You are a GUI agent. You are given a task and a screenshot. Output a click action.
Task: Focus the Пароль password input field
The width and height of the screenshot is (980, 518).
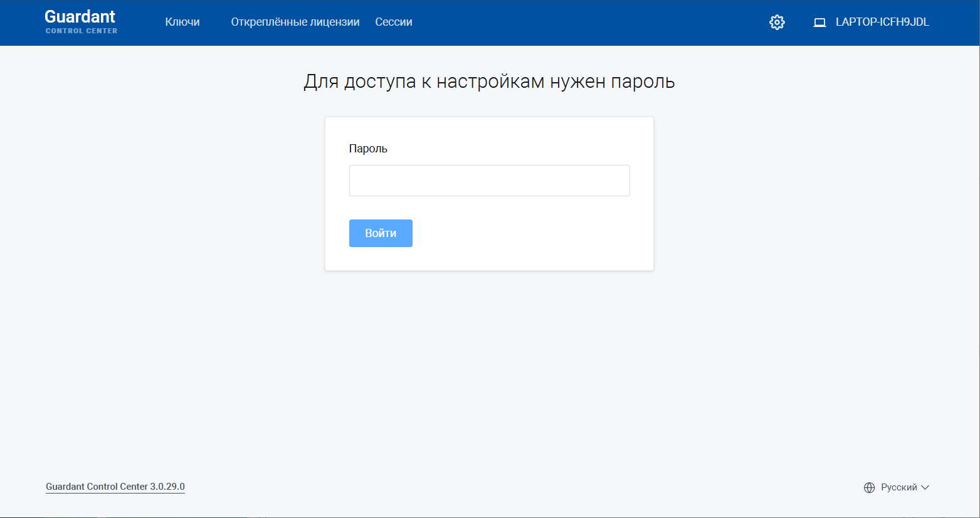coord(489,181)
